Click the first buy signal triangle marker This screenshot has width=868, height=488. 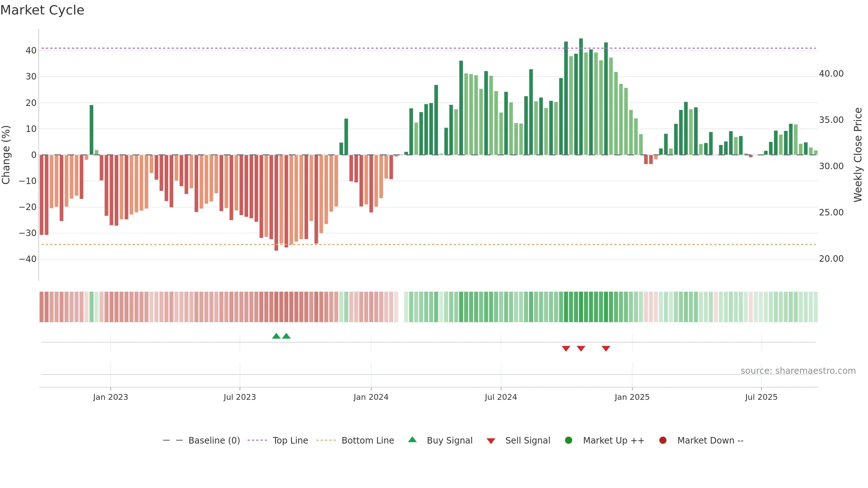[x=276, y=336]
